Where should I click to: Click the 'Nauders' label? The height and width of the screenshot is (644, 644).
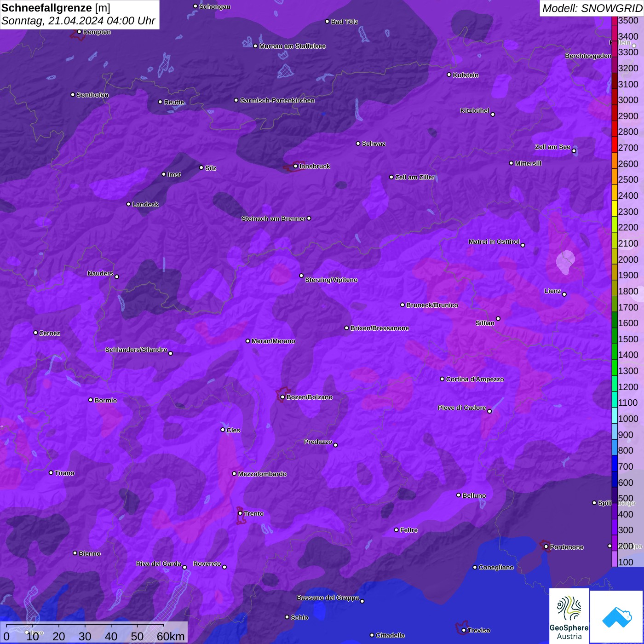click(100, 273)
